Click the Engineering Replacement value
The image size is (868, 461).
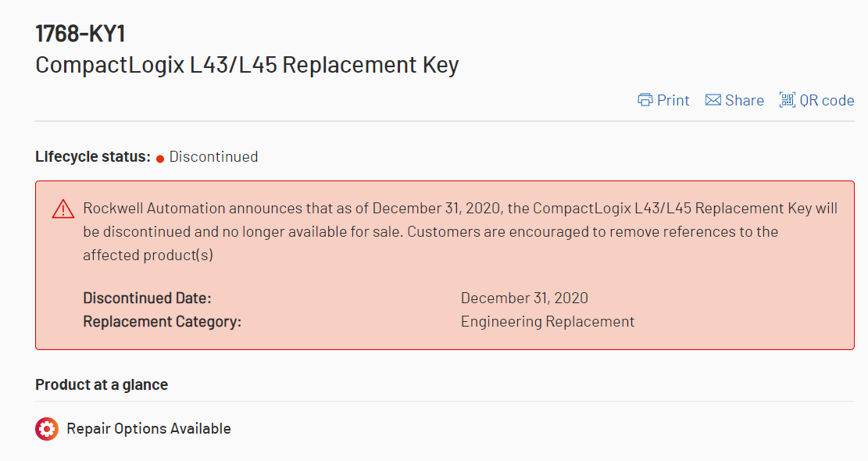(547, 321)
